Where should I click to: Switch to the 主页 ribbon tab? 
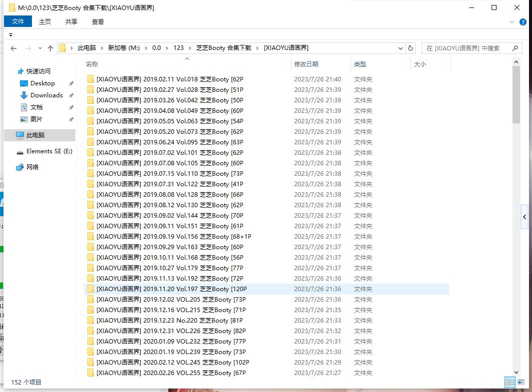(45, 21)
